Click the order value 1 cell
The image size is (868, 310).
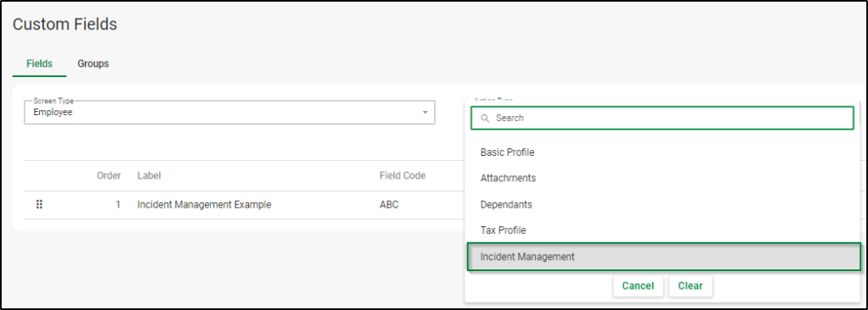tap(118, 205)
